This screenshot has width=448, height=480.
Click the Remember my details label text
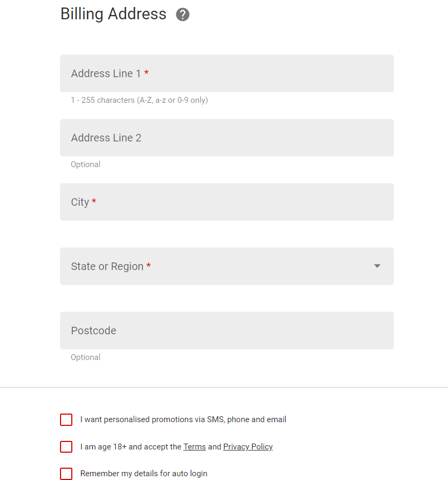coord(144,474)
